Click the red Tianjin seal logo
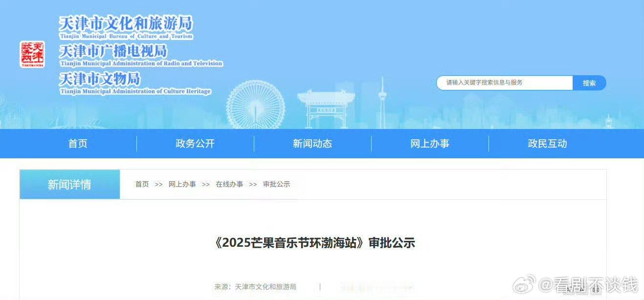This screenshot has width=644, height=300. pos(32,54)
